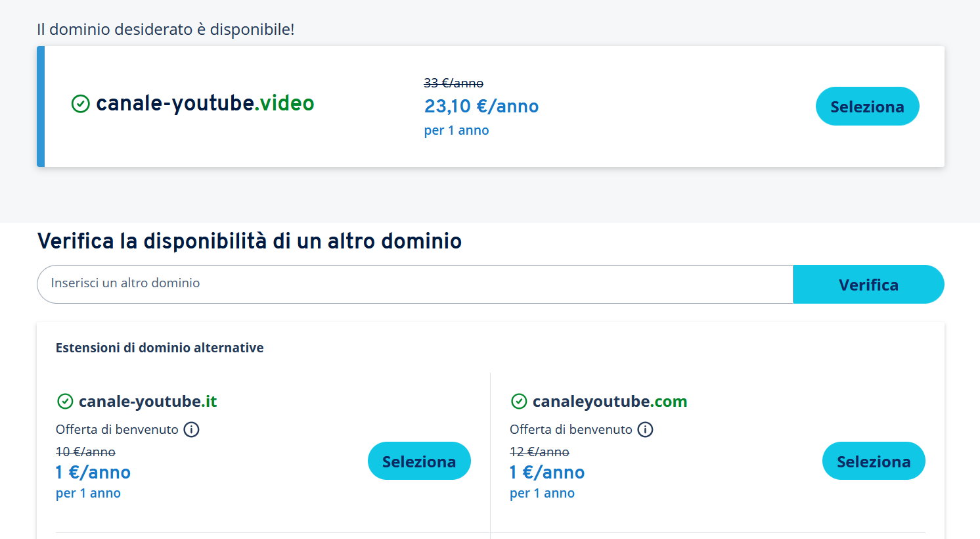This screenshot has height=539, width=980.
Task: Open the info icon under canale-youtube.it
Action: pyautogui.click(x=191, y=430)
